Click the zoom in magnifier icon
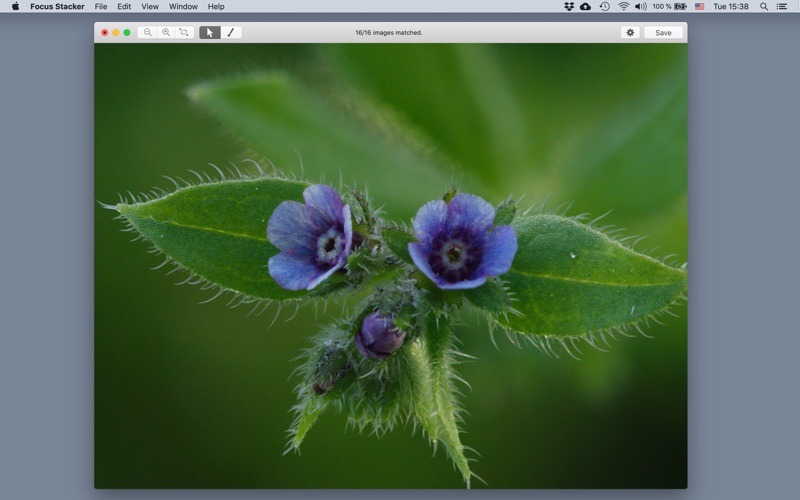This screenshot has width=800, height=500. coord(166,33)
